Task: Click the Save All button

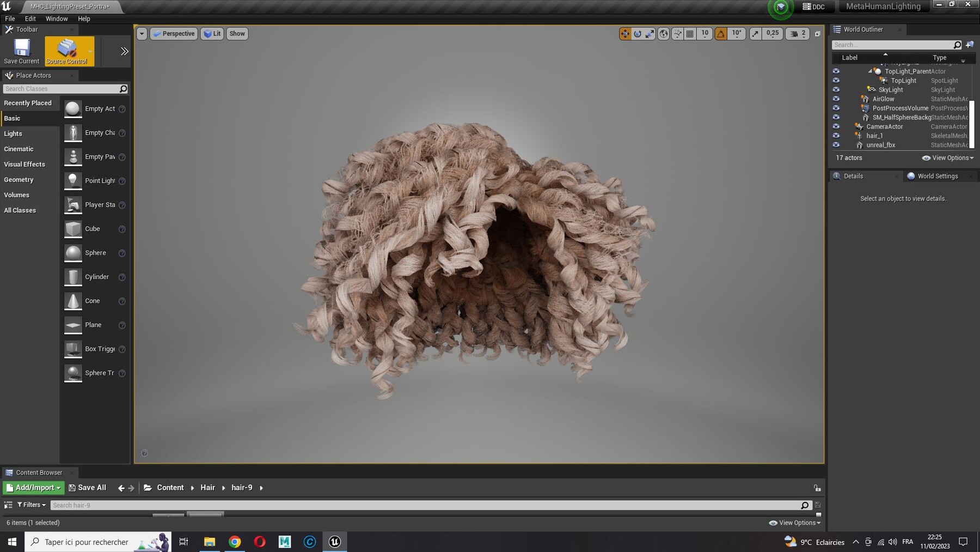Action: [x=87, y=488]
